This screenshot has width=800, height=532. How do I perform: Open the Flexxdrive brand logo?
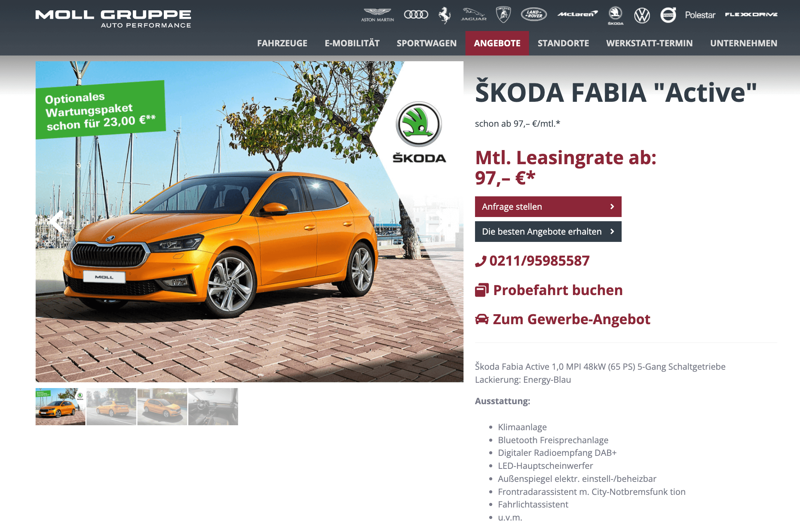point(751,15)
